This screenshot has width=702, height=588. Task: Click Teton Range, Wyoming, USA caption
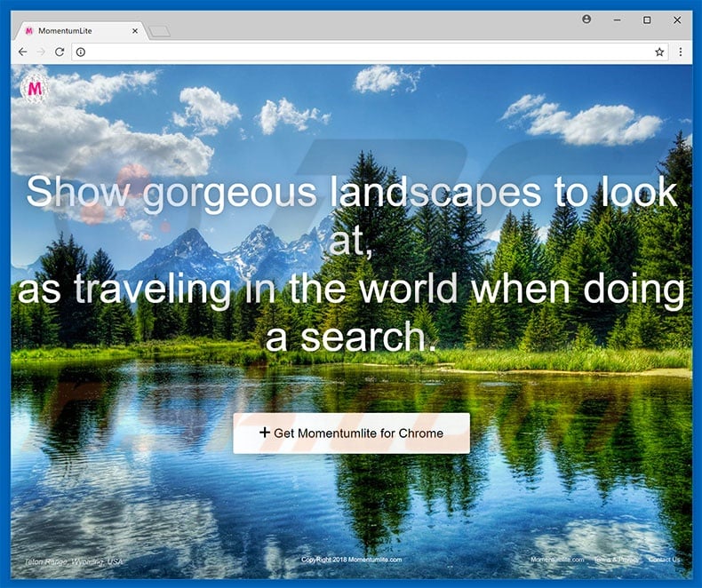pyautogui.click(x=74, y=561)
